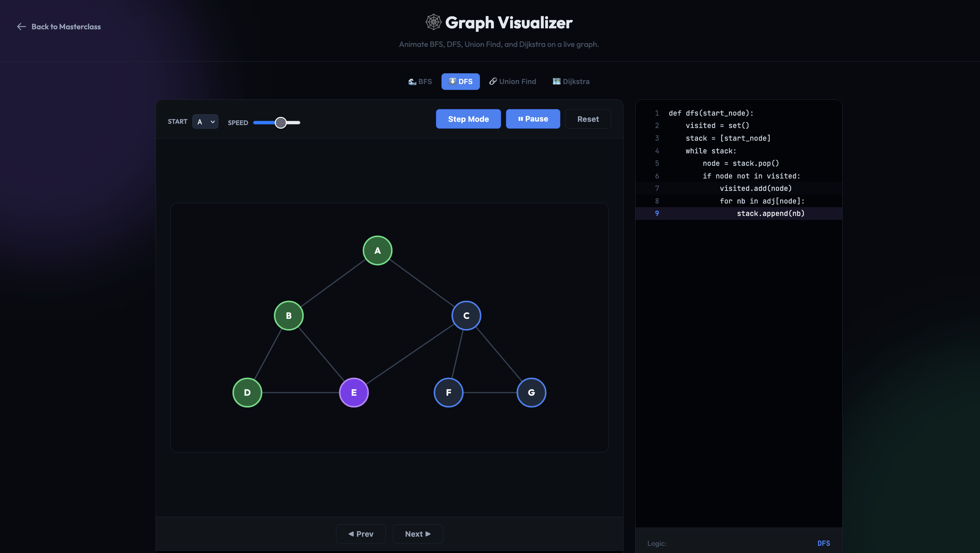Click the spider web logo icon

[x=433, y=22]
